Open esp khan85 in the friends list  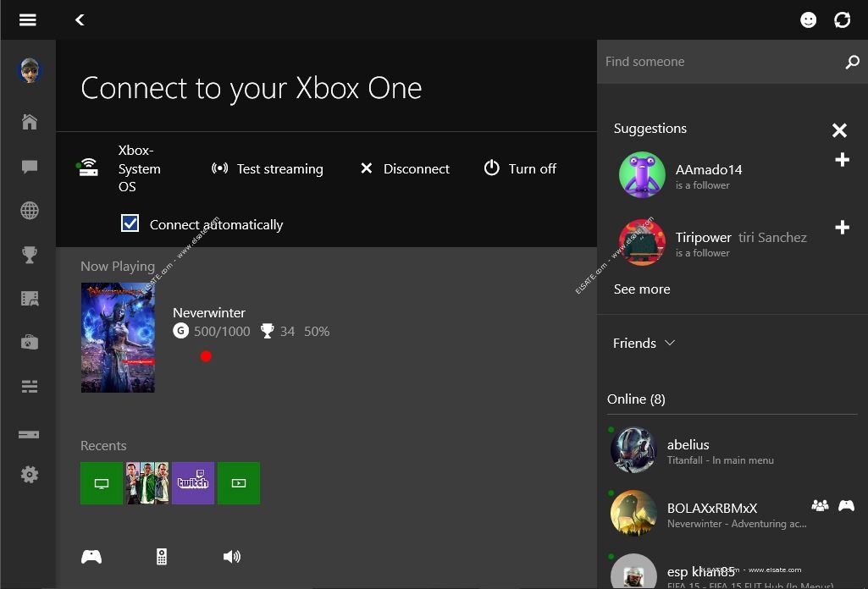(733, 570)
